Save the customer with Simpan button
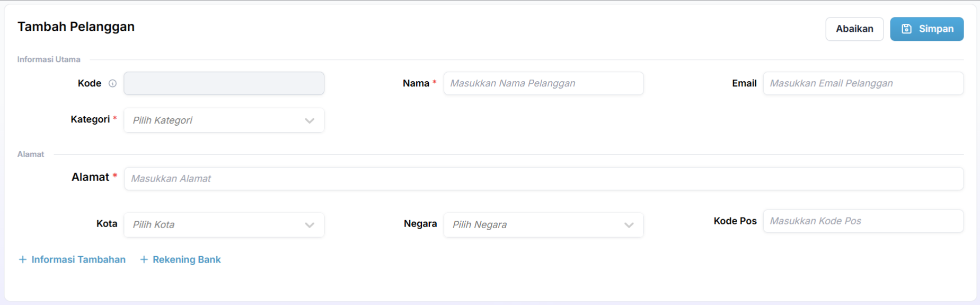 coord(926,29)
